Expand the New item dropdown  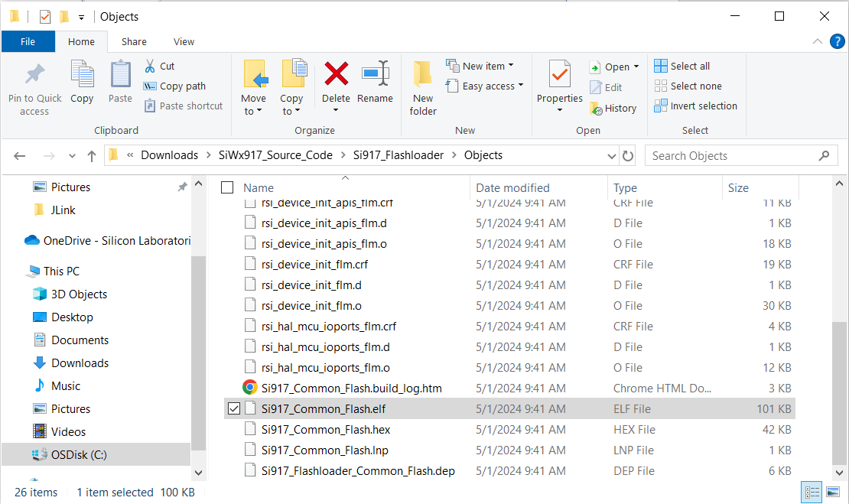(x=511, y=66)
